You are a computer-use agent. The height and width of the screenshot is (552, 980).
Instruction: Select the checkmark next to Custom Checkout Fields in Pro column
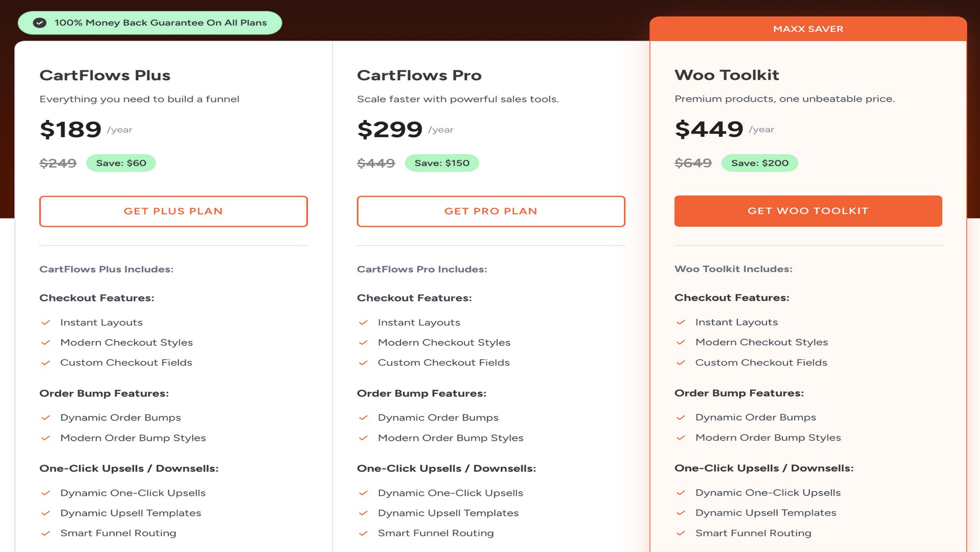pos(364,363)
